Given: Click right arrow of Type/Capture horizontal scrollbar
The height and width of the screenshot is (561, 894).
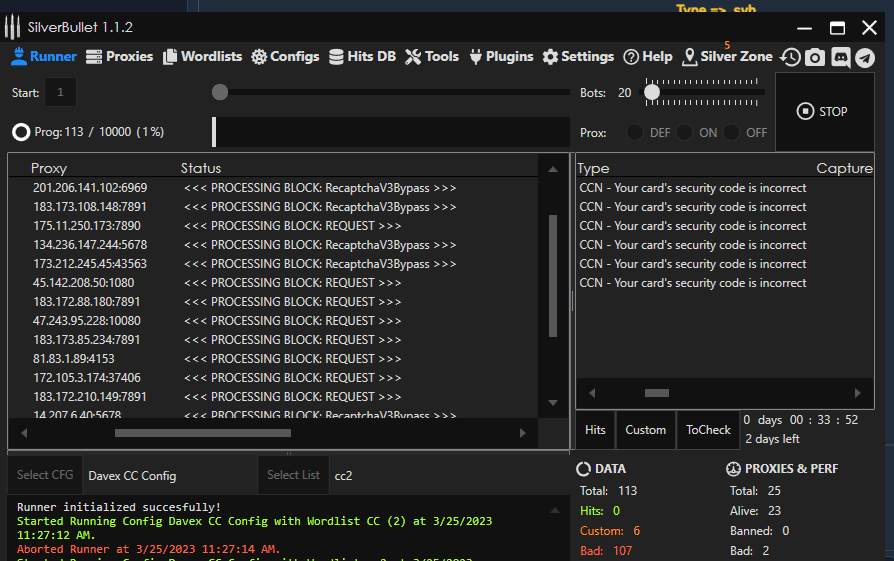Looking at the screenshot, I should point(856,393).
